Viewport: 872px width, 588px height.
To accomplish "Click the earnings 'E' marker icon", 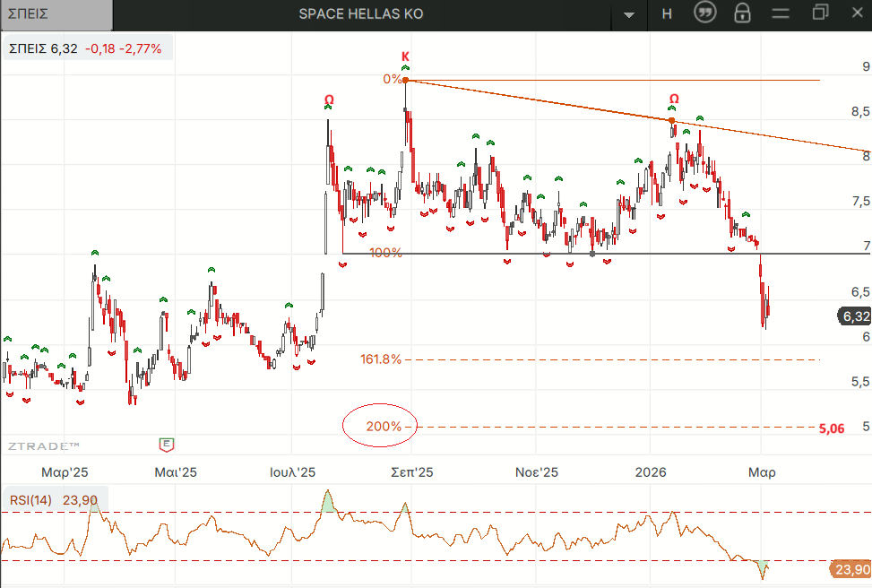I will click(166, 444).
